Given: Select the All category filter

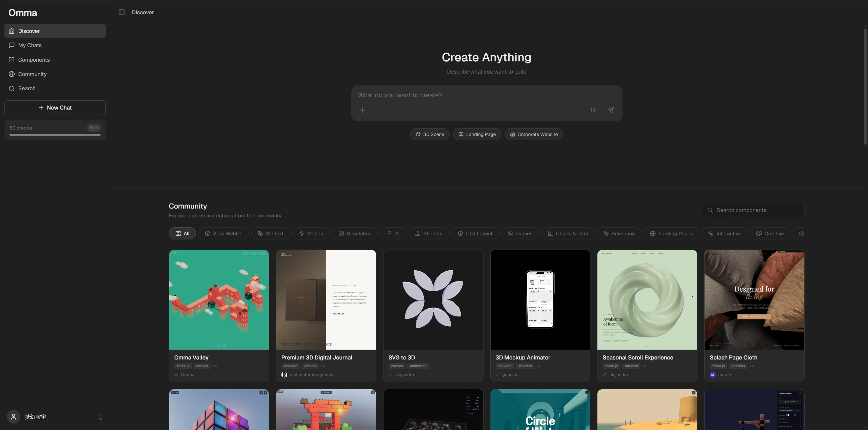Looking at the screenshot, I should coord(182,233).
